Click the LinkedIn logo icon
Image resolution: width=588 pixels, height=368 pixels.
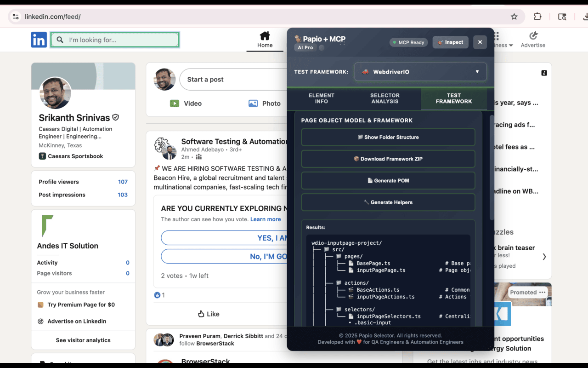[39, 40]
